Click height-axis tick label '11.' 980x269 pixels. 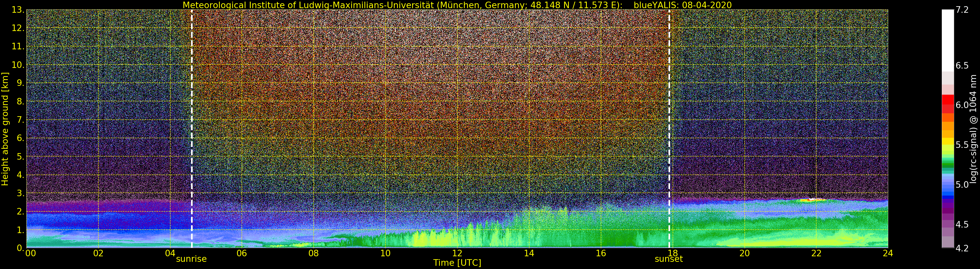coord(18,46)
